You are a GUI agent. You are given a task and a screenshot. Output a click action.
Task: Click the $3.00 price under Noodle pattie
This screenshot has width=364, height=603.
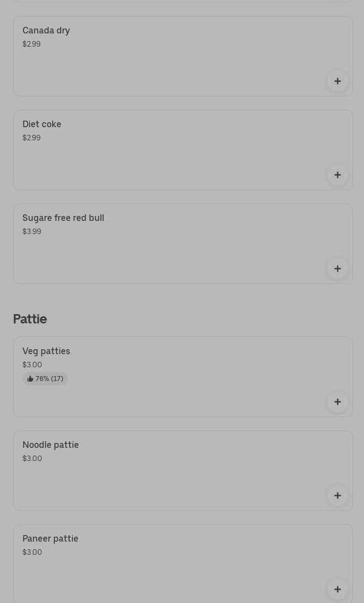tap(32, 459)
